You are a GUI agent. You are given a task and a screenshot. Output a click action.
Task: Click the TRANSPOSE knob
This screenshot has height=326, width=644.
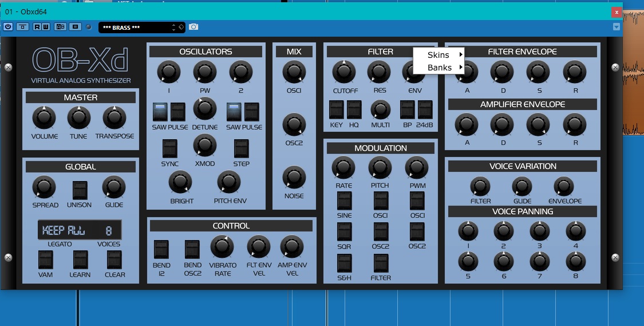(114, 118)
